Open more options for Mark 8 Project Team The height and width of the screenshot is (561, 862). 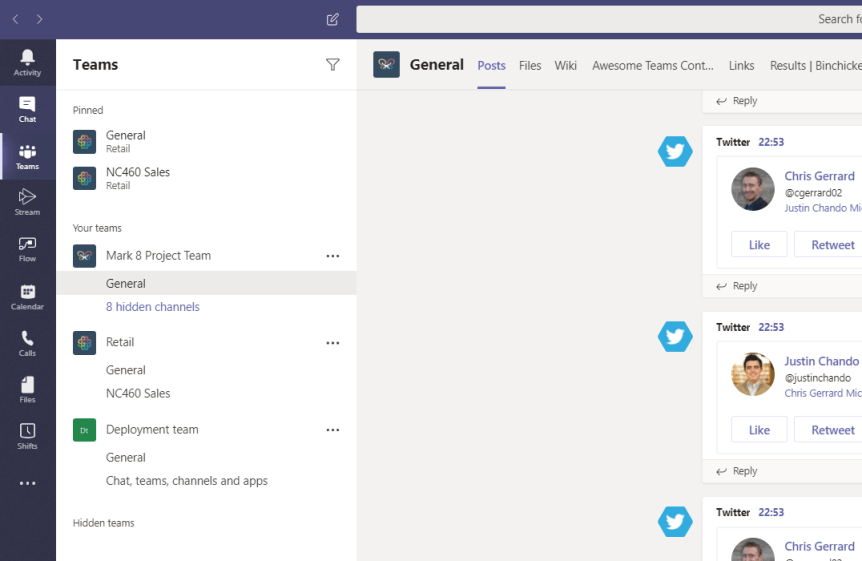(x=333, y=256)
